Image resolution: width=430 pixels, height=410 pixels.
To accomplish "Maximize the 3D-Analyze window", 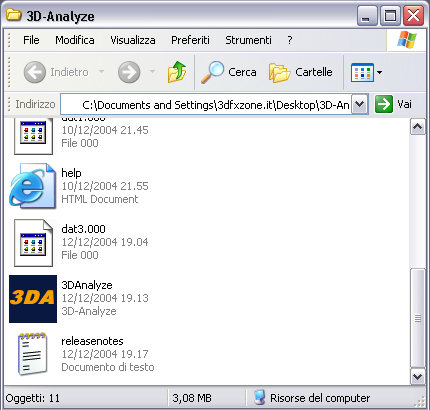I will tap(390, 16).
